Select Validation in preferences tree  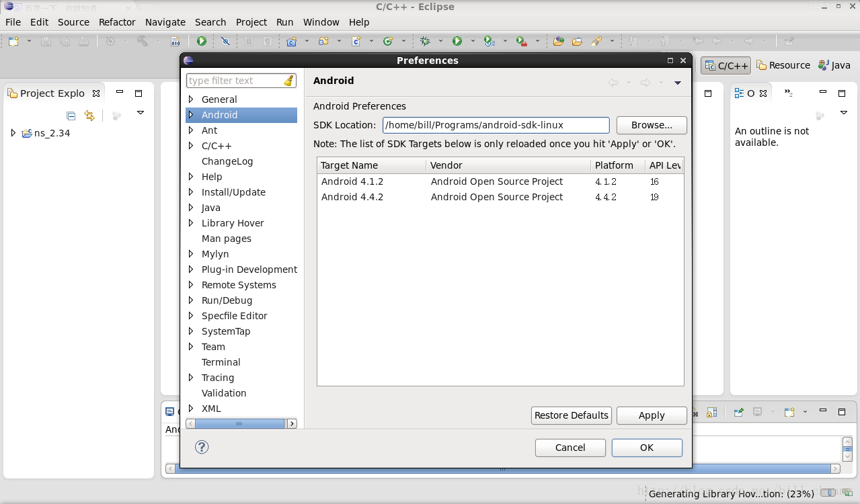pos(224,393)
